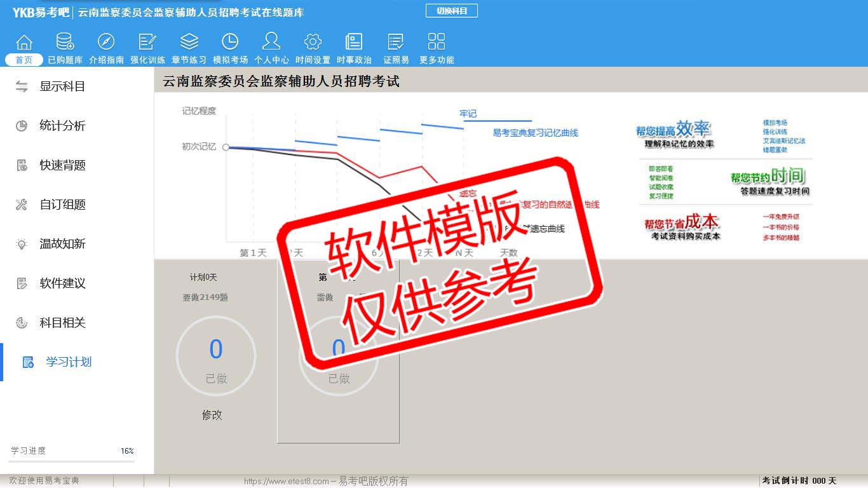Click the 统计分析 pie chart icon
The width and height of the screenshot is (868, 488).
point(22,126)
